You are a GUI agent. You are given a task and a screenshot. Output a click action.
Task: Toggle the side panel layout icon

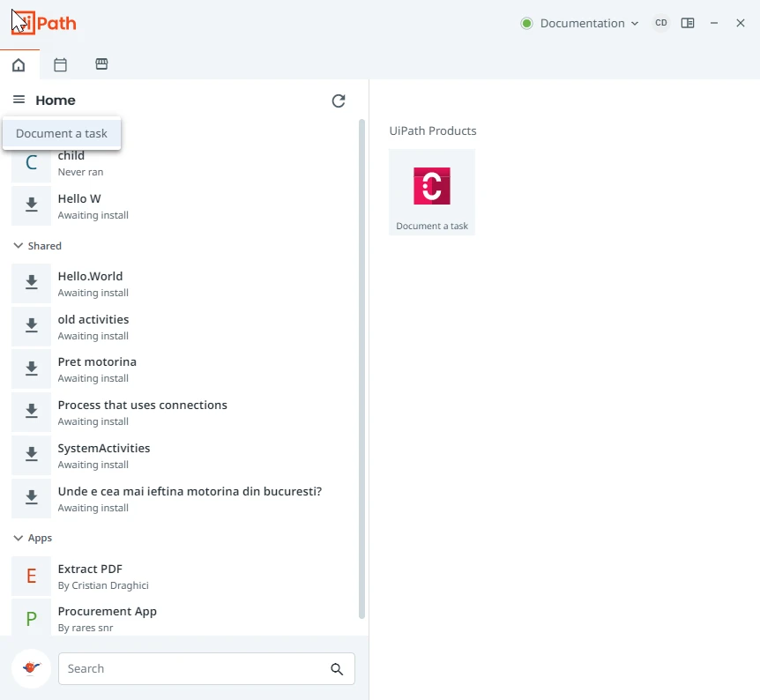[x=688, y=23]
